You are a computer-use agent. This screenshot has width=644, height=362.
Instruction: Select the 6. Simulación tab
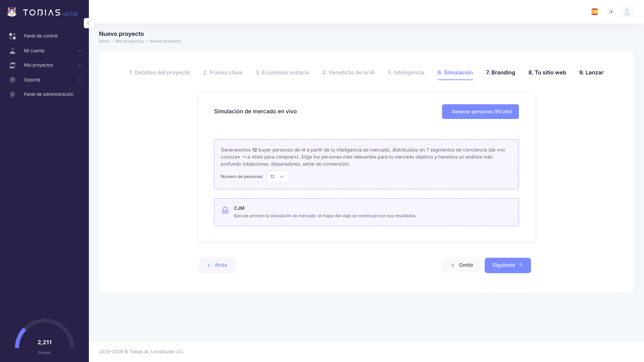click(x=455, y=73)
